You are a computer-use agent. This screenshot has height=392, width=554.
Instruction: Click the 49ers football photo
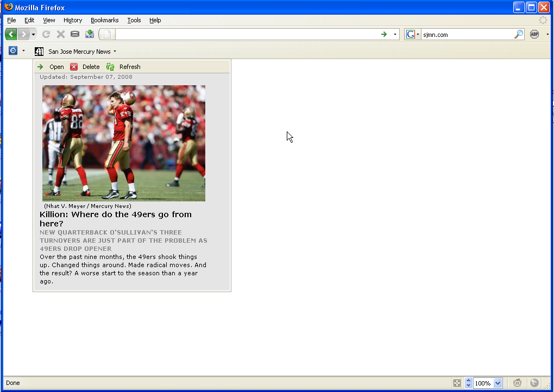[124, 143]
